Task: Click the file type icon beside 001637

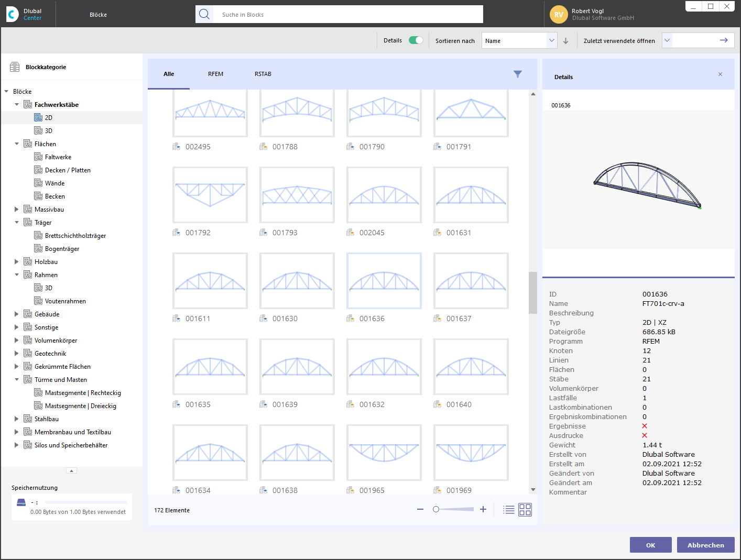Action: [438, 319]
